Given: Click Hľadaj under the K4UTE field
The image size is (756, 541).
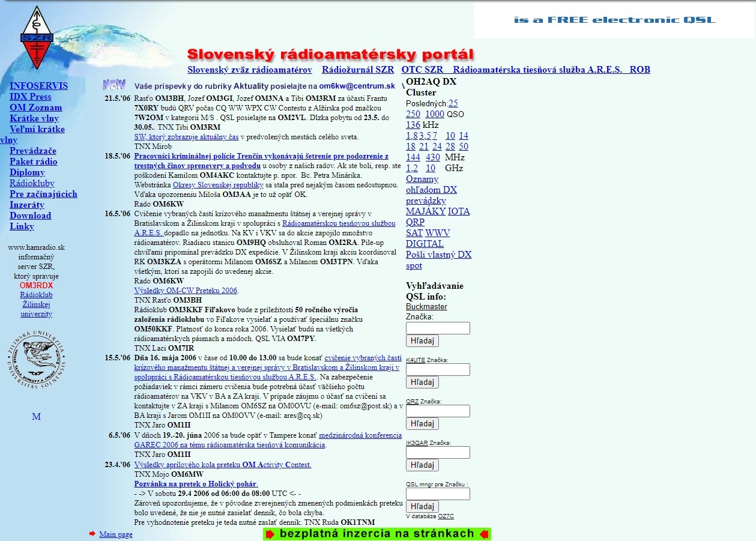Looking at the screenshot, I should click(422, 382).
